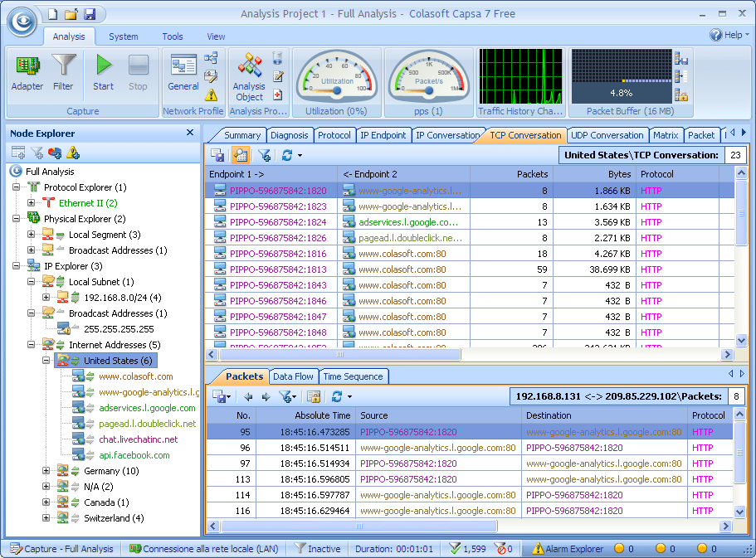Select the Time Sequence tab
The image size is (756, 558).
354,376
